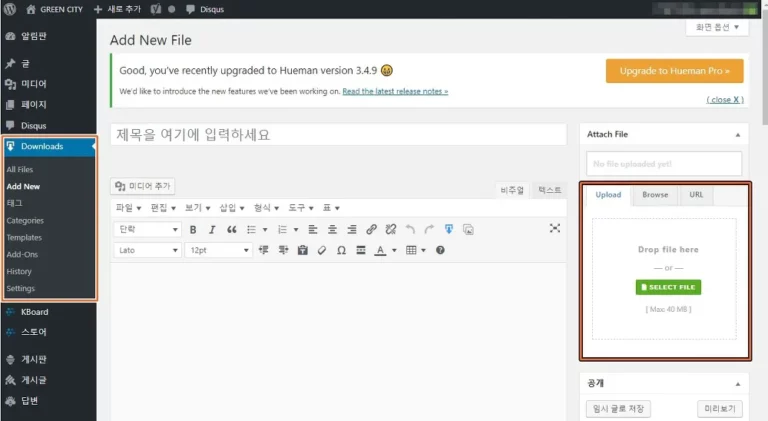Open the 형식 editor menu
Image resolution: width=768 pixels, height=421 pixels.
(x=266, y=208)
